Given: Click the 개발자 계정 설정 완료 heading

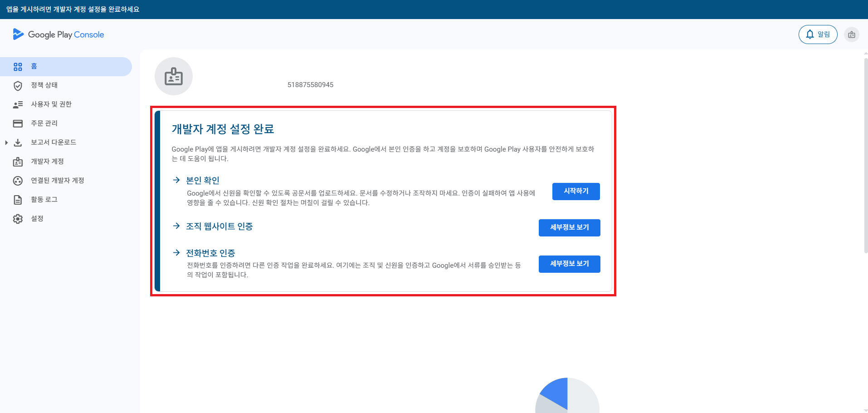Looking at the screenshot, I should [223, 129].
